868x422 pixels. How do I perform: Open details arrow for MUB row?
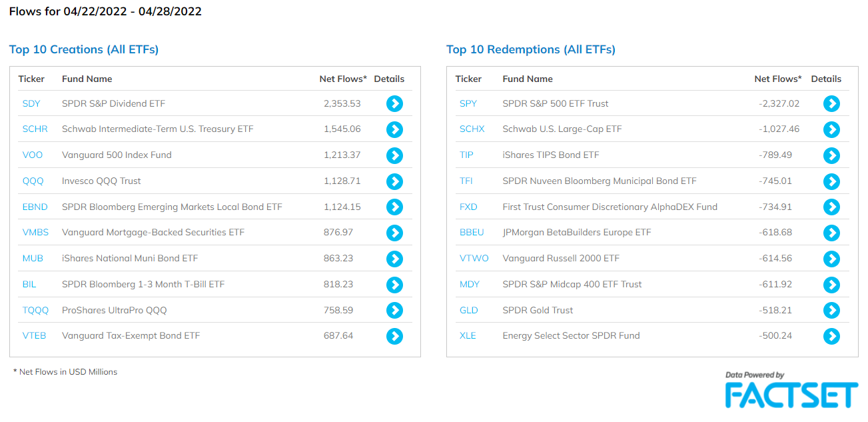pos(395,259)
